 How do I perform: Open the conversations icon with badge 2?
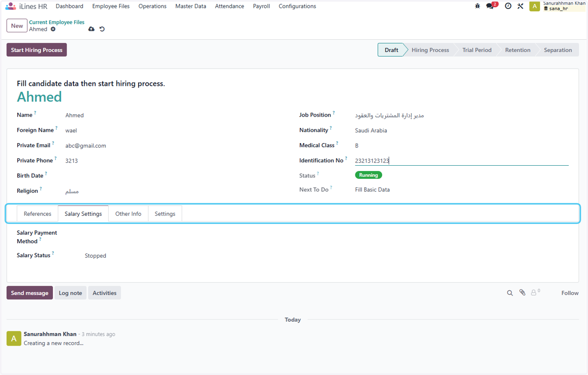[491, 6]
